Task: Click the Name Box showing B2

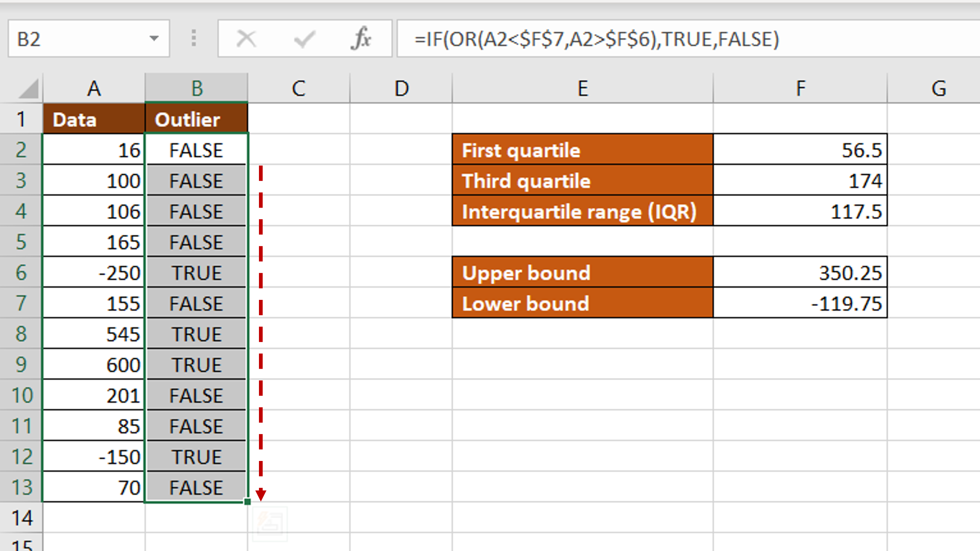Action: (x=76, y=39)
